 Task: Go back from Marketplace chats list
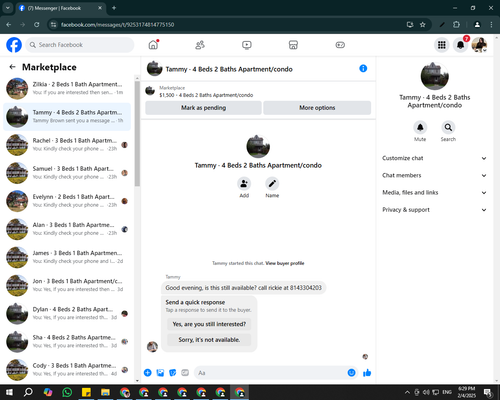point(13,67)
